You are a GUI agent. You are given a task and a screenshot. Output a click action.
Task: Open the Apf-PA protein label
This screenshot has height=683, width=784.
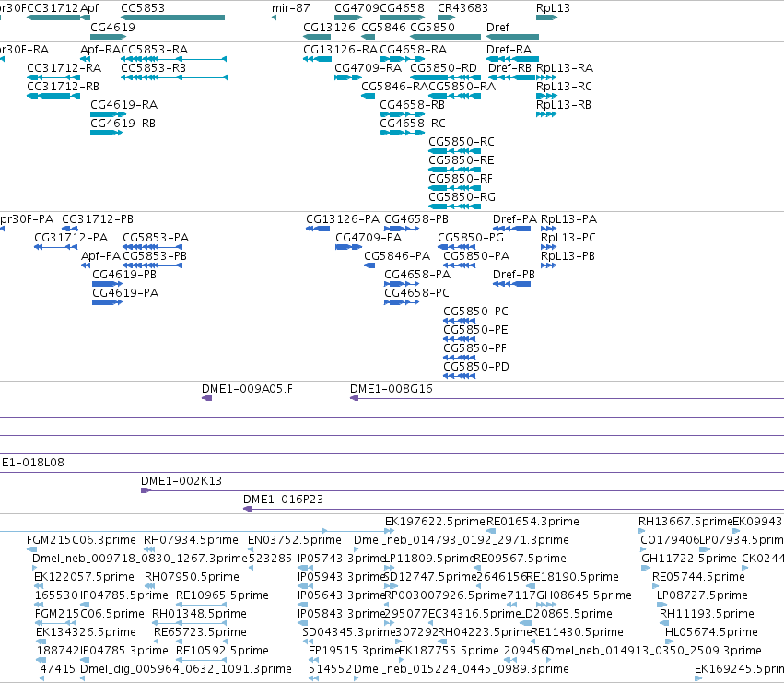(100, 256)
